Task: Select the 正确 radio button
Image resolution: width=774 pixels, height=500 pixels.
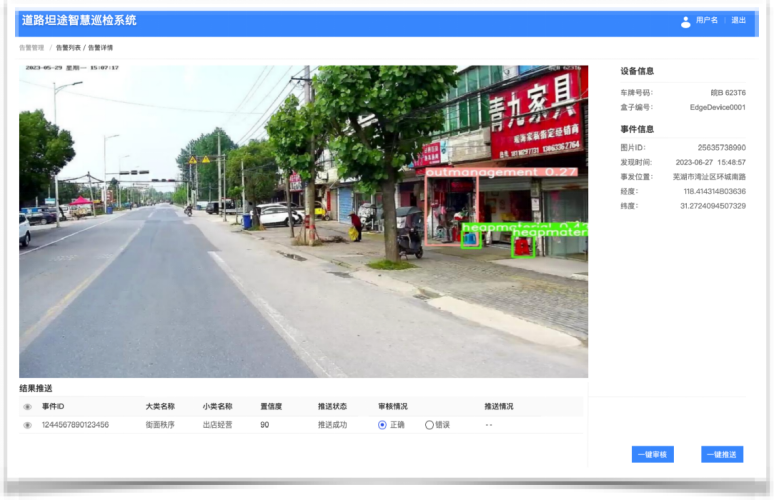Action: click(382, 425)
